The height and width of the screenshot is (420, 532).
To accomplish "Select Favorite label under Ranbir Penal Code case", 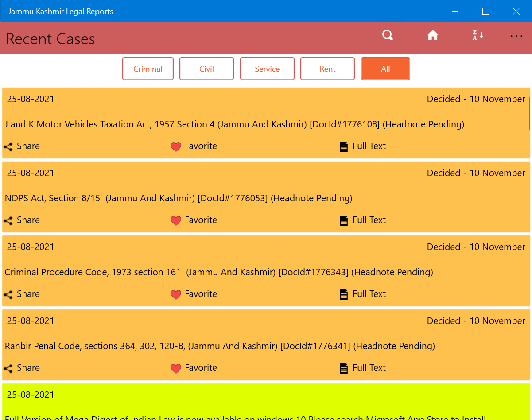I will [x=201, y=368].
